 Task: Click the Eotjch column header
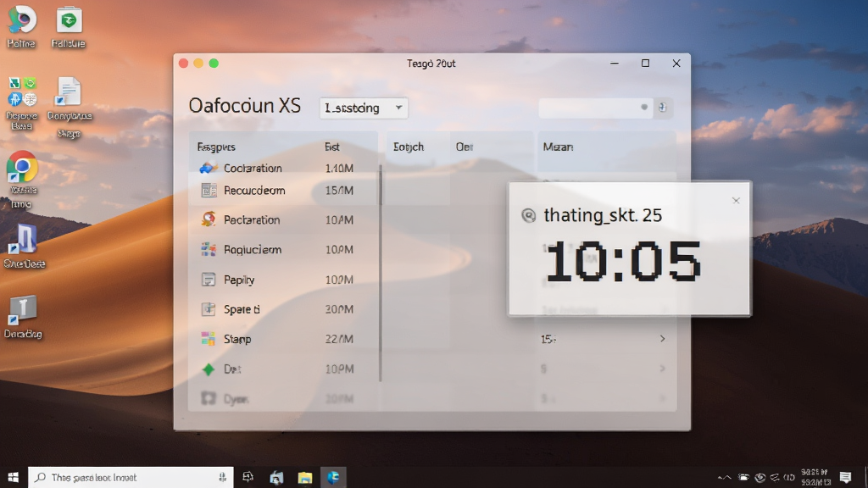click(x=408, y=147)
